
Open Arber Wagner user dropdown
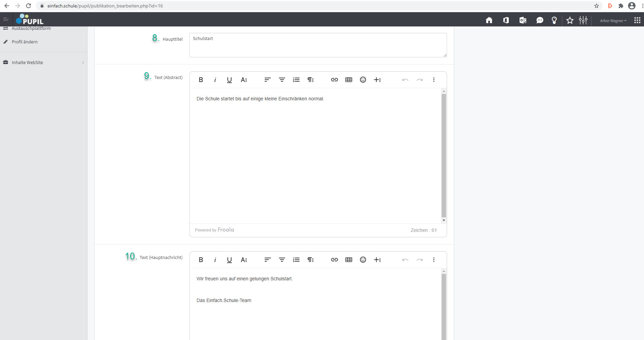tap(613, 21)
